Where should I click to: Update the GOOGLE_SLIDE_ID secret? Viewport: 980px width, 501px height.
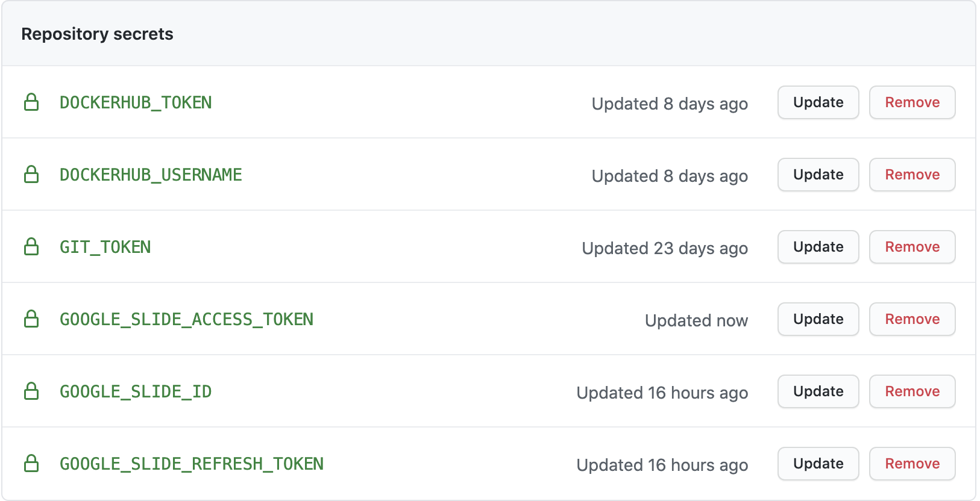pos(818,391)
